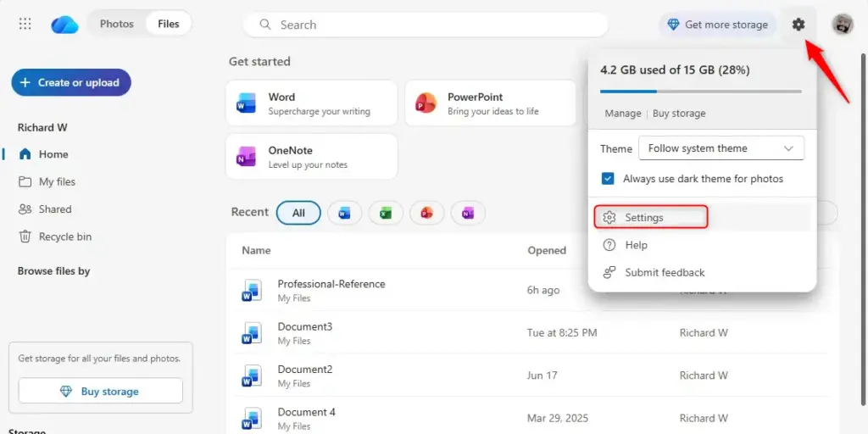
Task: Click Create or upload button
Action: 71,82
